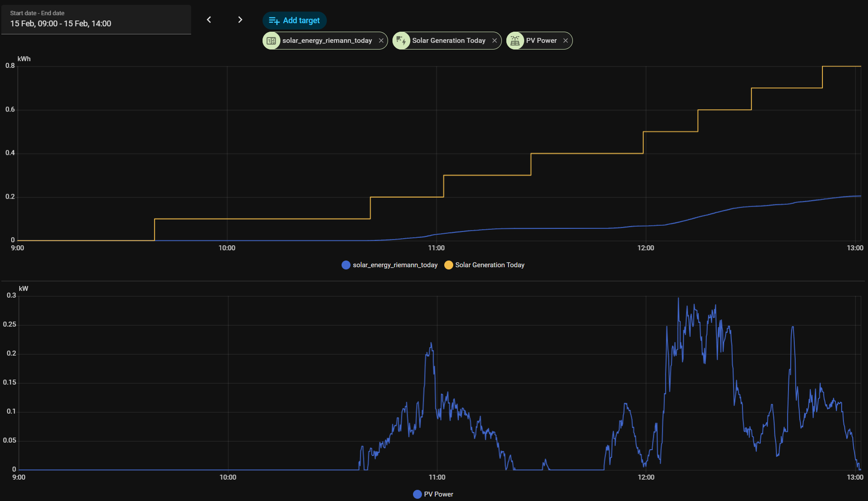Click the PV Power chip solar panel icon

tap(515, 41)
